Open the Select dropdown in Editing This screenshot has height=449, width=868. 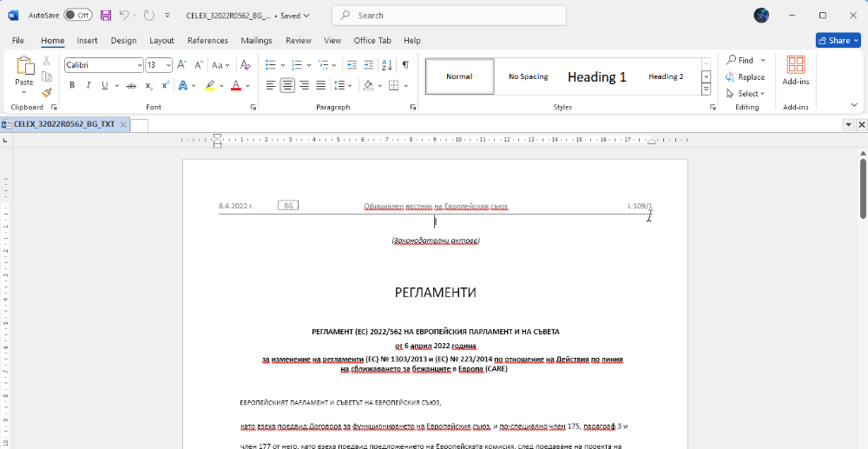(x=745, y=94)
